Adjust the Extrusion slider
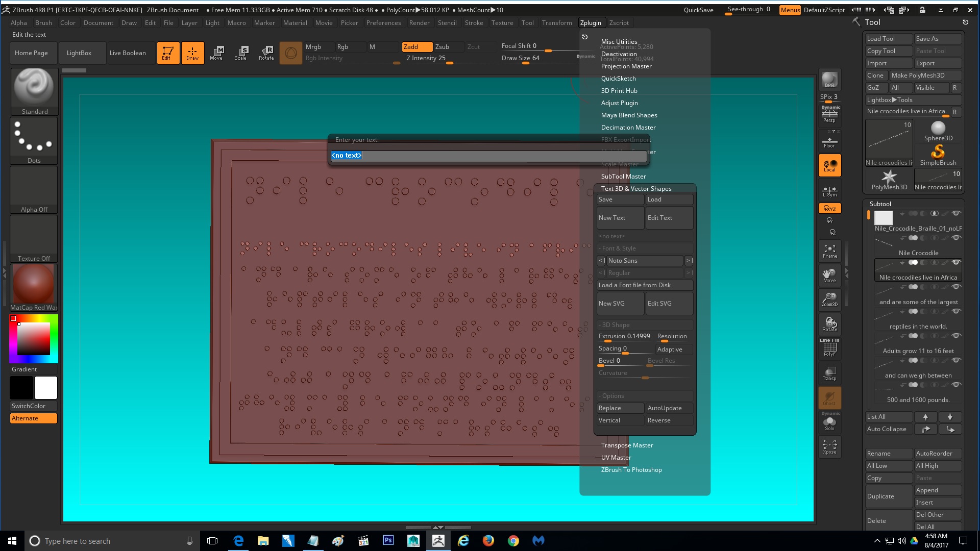This screenshot has width=980, height=551. (625, 337)
